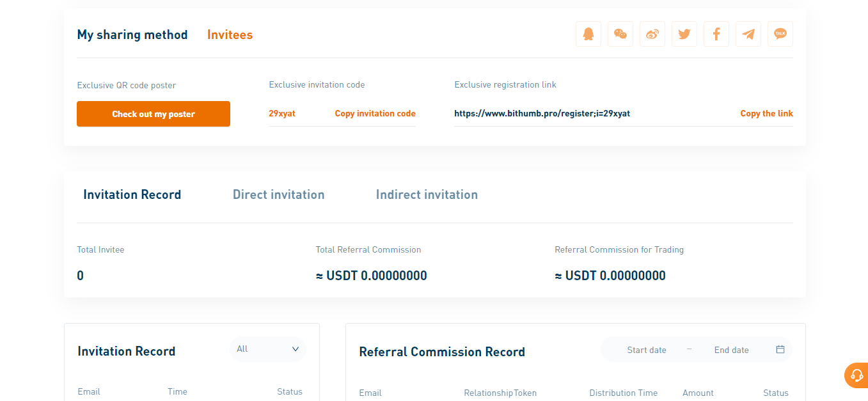
Task: Share via the WeChat icon
Action: (620, 34)
